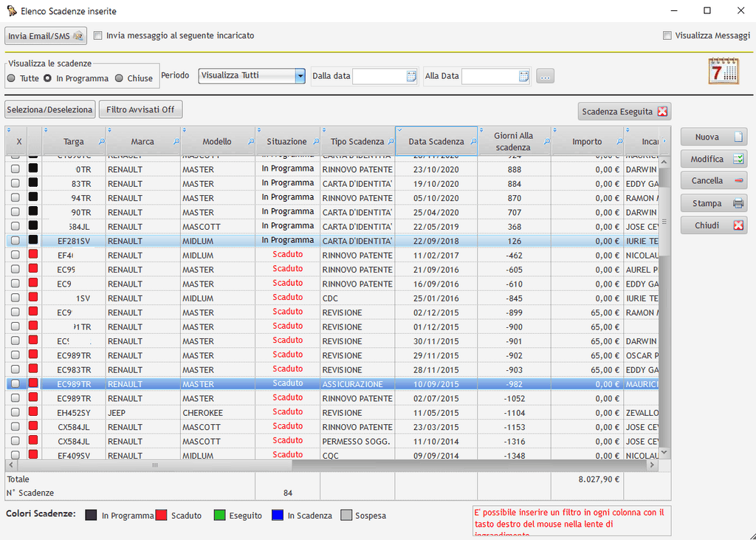Screen dimensions: 756x540
Task: Filter Data Scadenza column with its magnifier icon
Action: (473, 142)
